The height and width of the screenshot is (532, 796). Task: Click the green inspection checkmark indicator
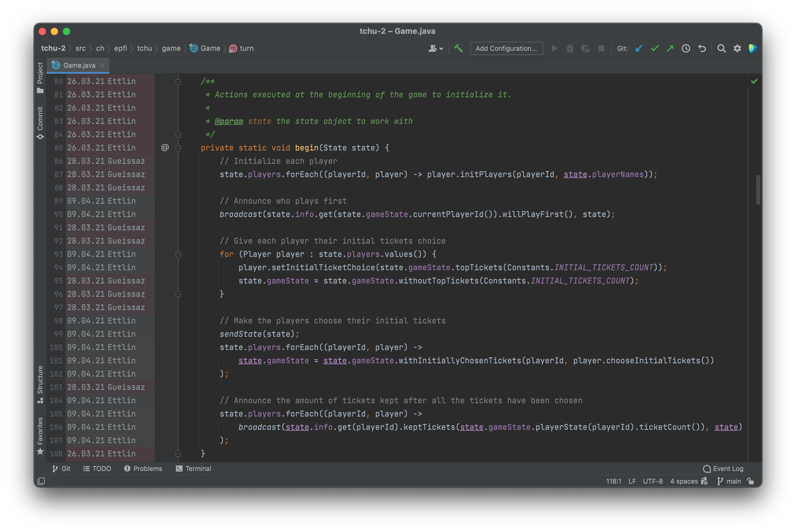(x=754, y=81)
